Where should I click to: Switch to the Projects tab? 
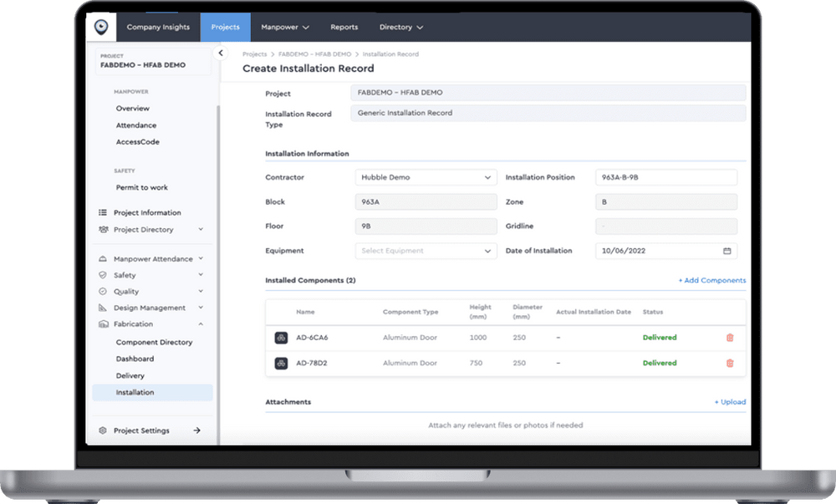(225, 26)
